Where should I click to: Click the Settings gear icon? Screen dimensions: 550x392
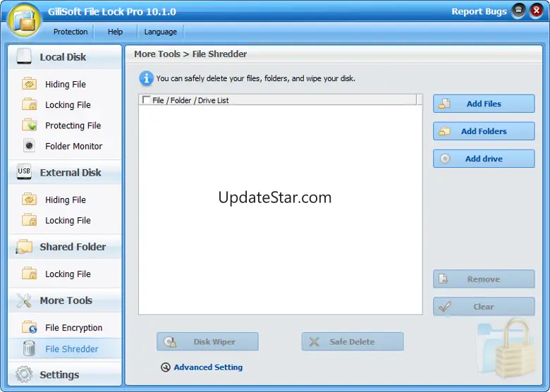(x=24, y=374)
